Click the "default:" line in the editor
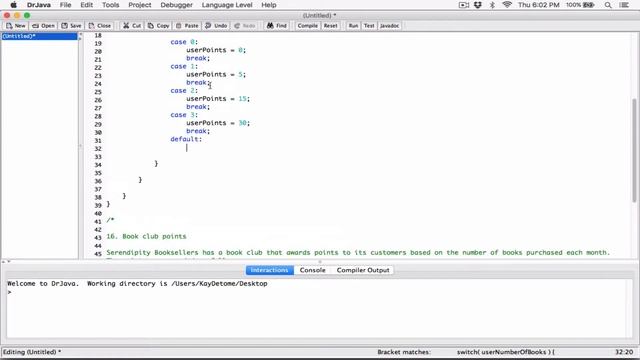This screenshot has height=360, width=640. tap(186, 139)
